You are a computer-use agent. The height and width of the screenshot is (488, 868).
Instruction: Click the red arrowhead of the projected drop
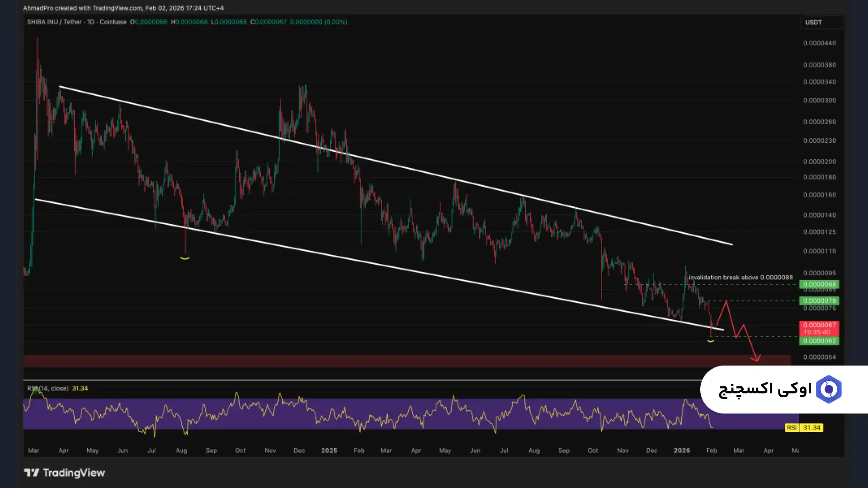click(756, 359)
